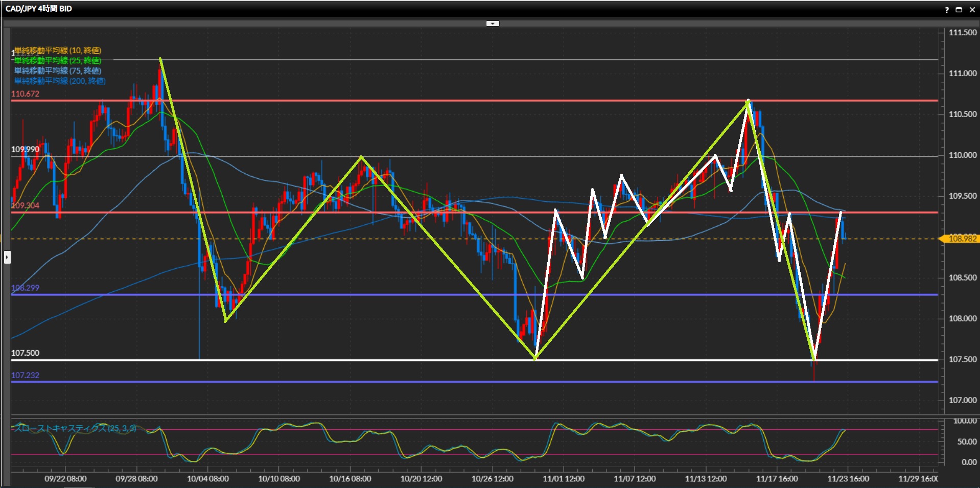The width and height of the screenshot is (980, 488).
Task: Close the CAD/JPY chart window
Action: 972,10
